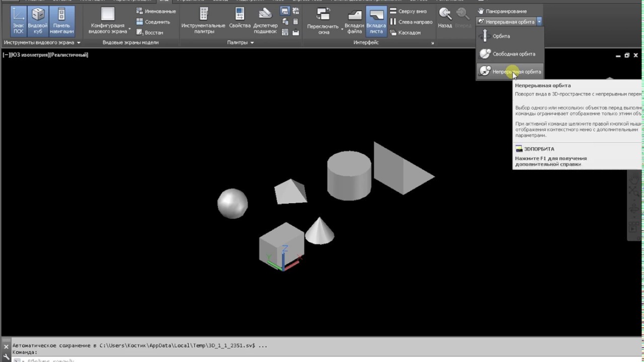Open the command line customize wrench
Viewport: 644px width, 362px height.
click(x=7, y=356)
